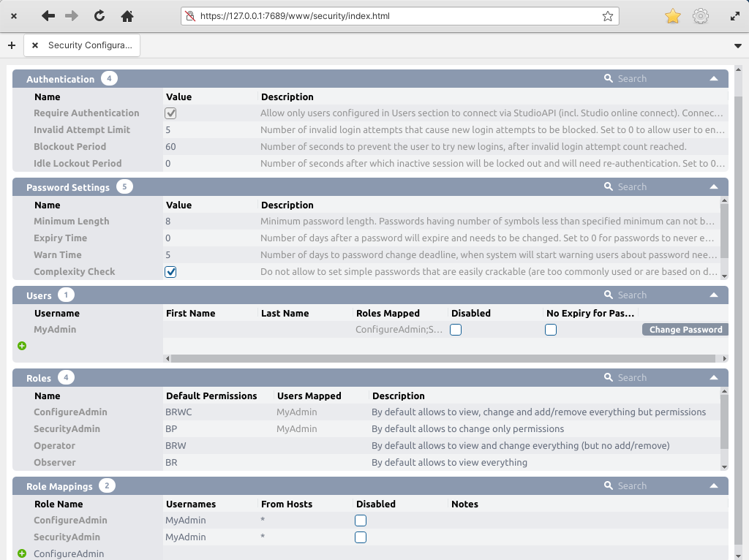Disable the password Complexity Check
Screen dimensions: 749x560
(x=170, y=272)
